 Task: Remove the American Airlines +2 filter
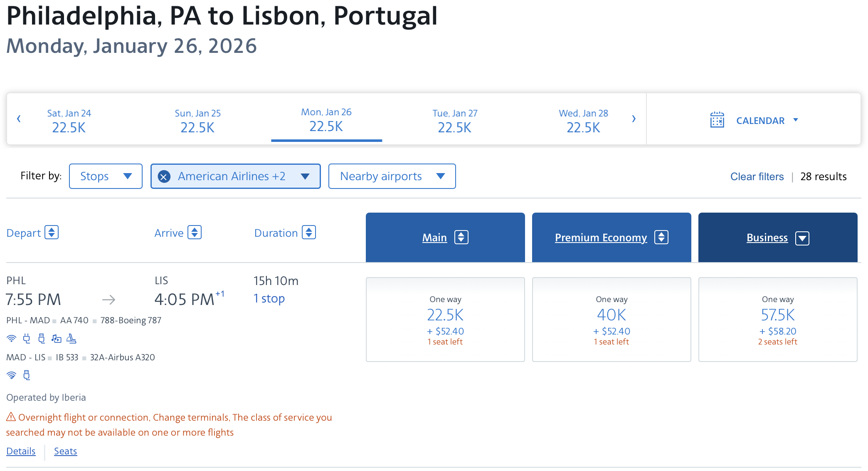(x=164, y=177)
